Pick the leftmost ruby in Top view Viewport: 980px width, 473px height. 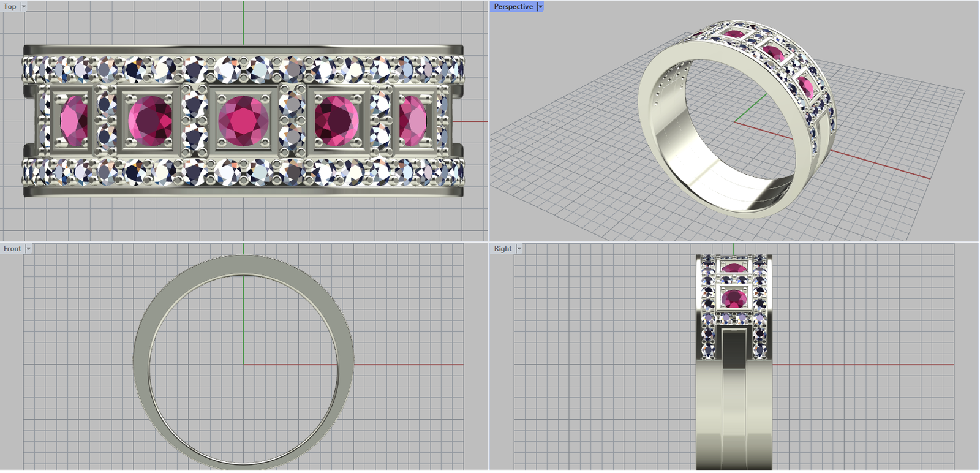point(74,121)
